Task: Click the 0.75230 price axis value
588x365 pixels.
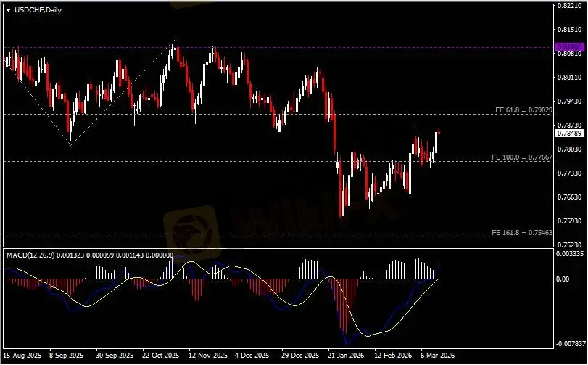Action: (x=569, y=245)
